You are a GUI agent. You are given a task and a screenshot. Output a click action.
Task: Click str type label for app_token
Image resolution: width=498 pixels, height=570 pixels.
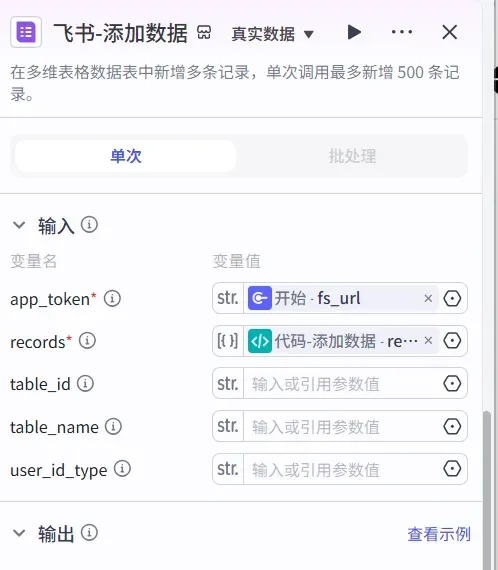click(228, 298)
